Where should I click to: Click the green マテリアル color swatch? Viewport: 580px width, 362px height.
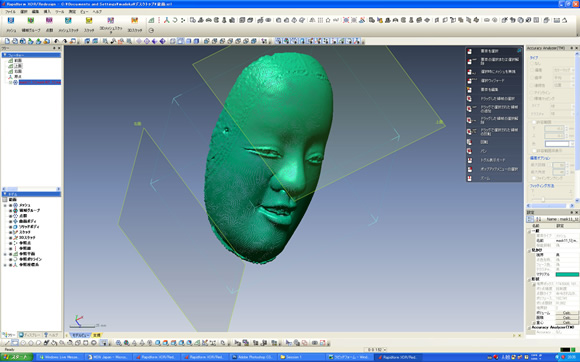tap(567, 274)
